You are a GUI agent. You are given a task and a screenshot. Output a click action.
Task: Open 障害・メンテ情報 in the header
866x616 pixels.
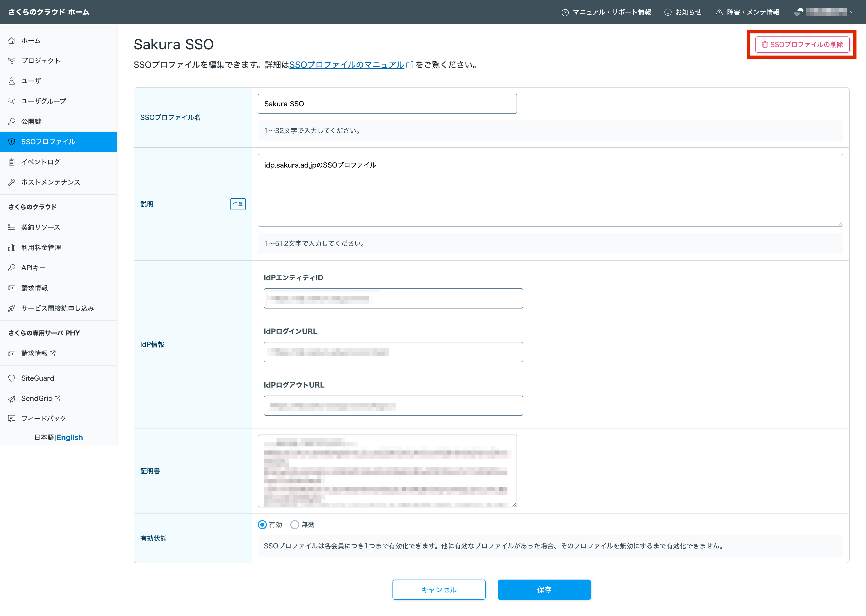pos(747,12)
